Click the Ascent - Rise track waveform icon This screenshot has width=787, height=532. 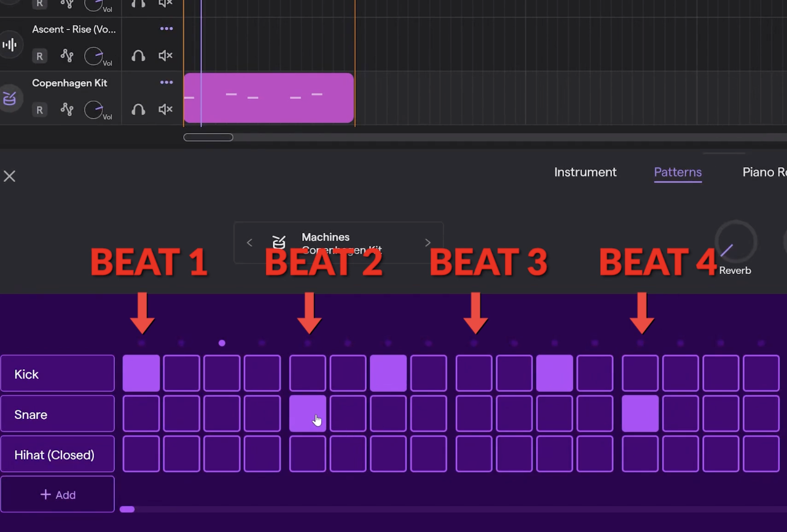[x=10, y=45]
